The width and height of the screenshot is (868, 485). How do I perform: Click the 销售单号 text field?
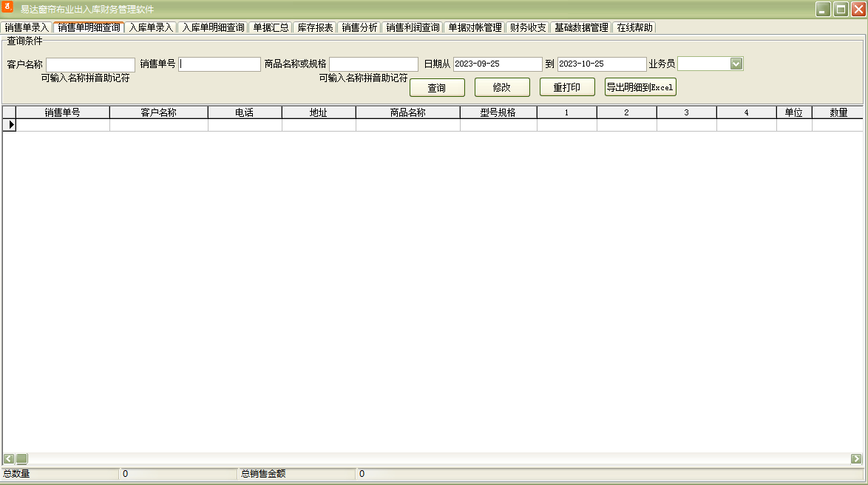(220, 64)
